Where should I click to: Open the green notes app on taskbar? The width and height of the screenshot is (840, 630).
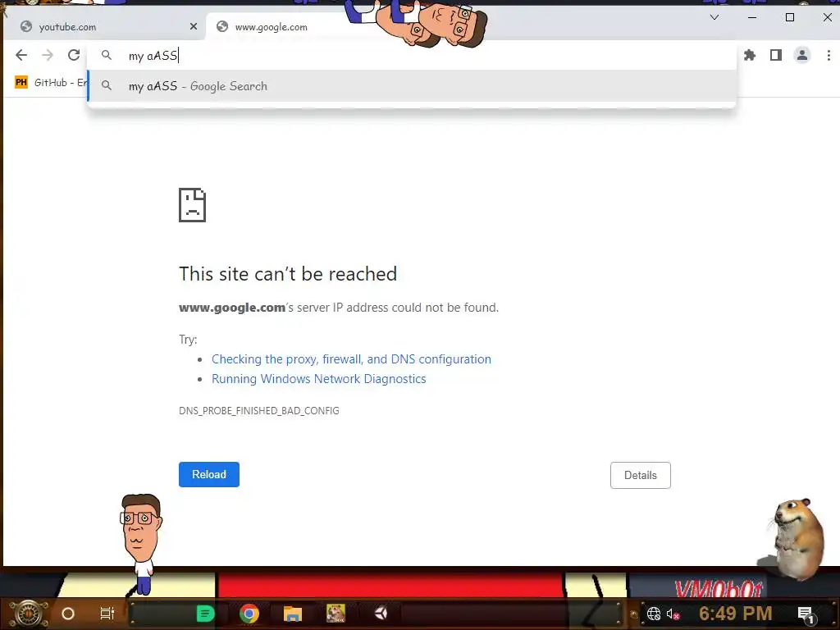pyautogui.click(x=205, y=614)
